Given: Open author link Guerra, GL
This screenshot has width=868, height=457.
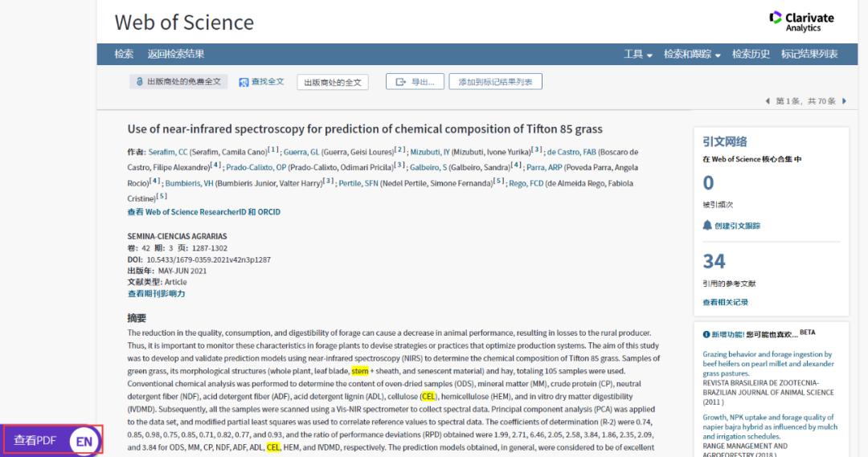Looking at the screenshot, I should point(301,152).
